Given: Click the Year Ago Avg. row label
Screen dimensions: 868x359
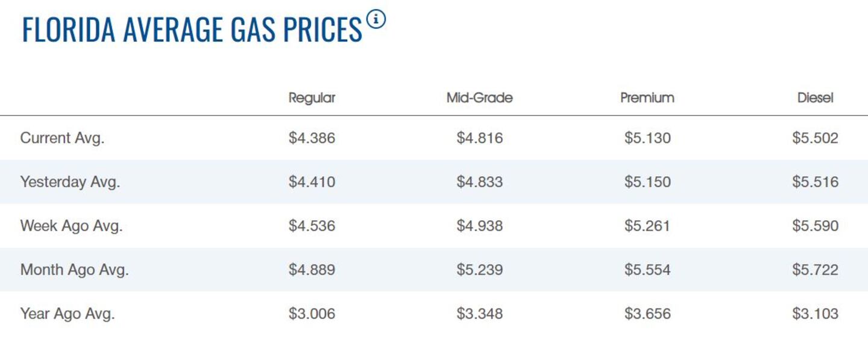Looking at the screenshot, I should click(67, 314).
